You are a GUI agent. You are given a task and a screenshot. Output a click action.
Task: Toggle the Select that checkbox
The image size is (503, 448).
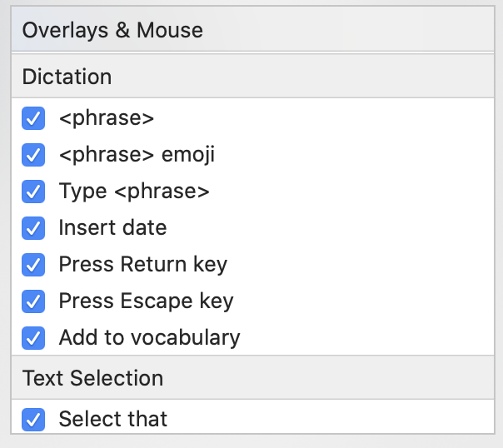pyautogui.click(x=33, y=419)
